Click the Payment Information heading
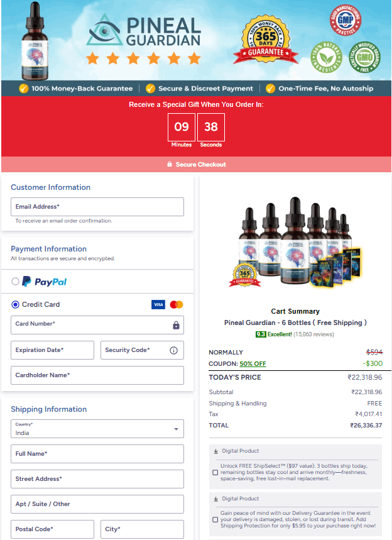 (48, 249)
